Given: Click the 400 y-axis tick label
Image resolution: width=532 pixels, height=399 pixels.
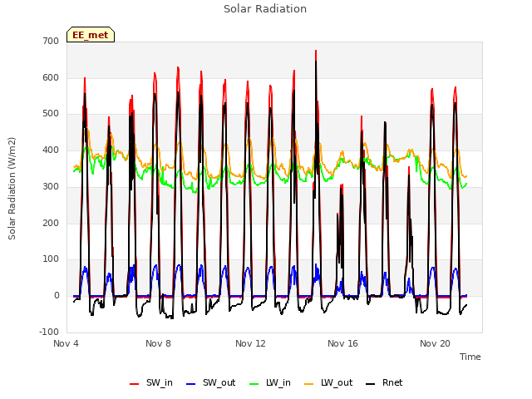Looking at the screenshot, I should click(51, 150).
